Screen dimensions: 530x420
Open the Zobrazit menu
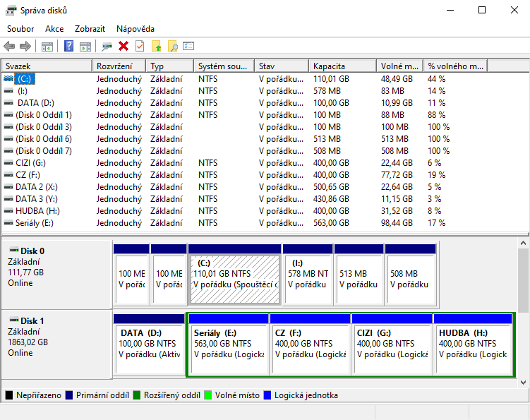pyautogui.click(x=90, y=29)
